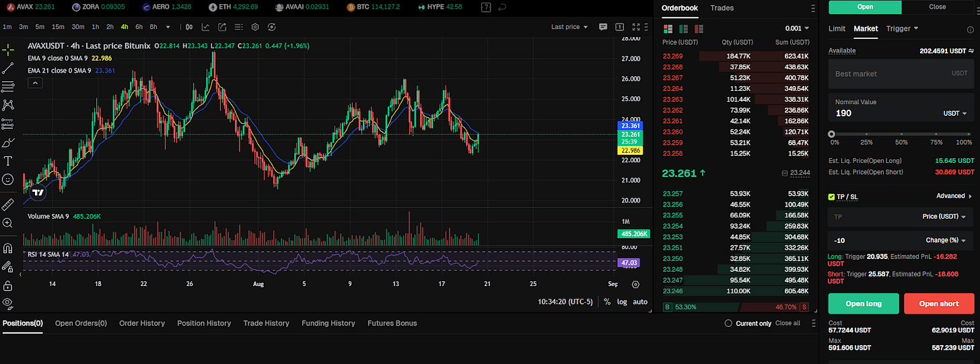Toggle percent scale on chart
This screenshot has width=980, height=364.
click(607, 301)
